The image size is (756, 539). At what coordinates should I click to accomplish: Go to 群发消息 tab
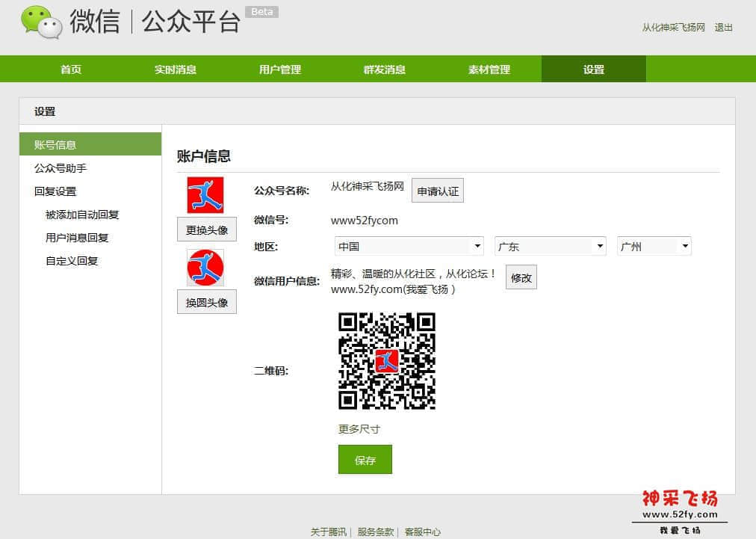(x=385, y=70)
